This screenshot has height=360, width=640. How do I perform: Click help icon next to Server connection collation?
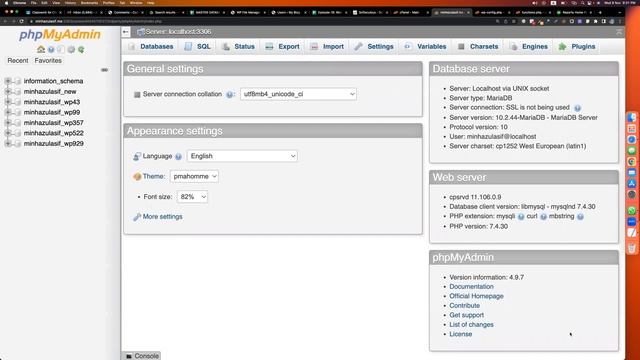click(x=229, y=94)
